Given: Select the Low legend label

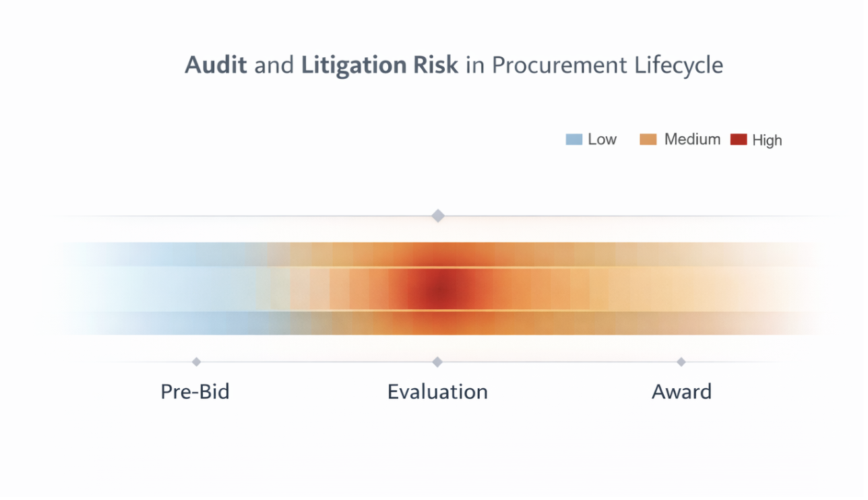Looking at the screenshot, I should (x=602, y=139).
